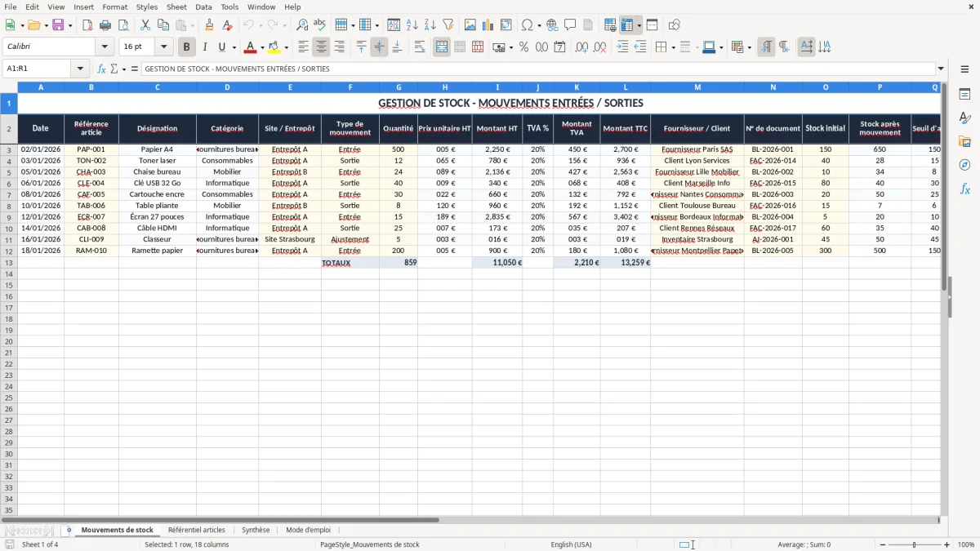Click the zoom in plus button
The height and width of the screenshot is (551, 980).
[x=947, y=544]
